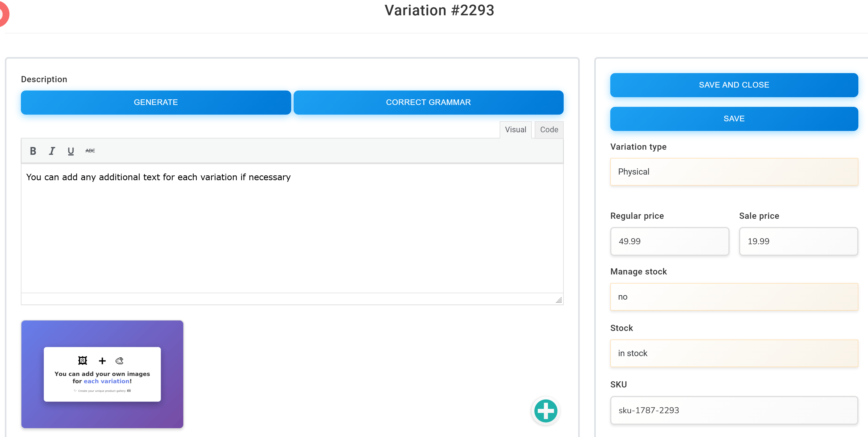The width and height of the screenshot is (868, 437).
Task: Click the SAVE AND CLOSE button
Action: click(x=734, y=85)
